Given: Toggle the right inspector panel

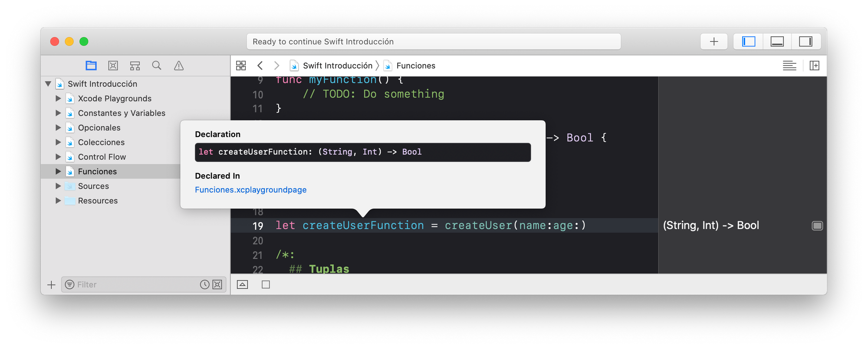Looking at the screenshot, I should point(806,42).
